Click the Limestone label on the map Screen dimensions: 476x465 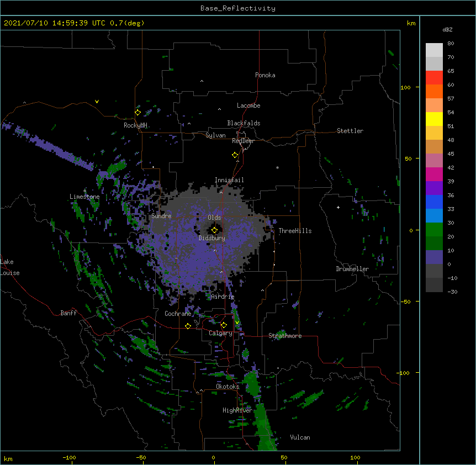click(x=84, y=197)
